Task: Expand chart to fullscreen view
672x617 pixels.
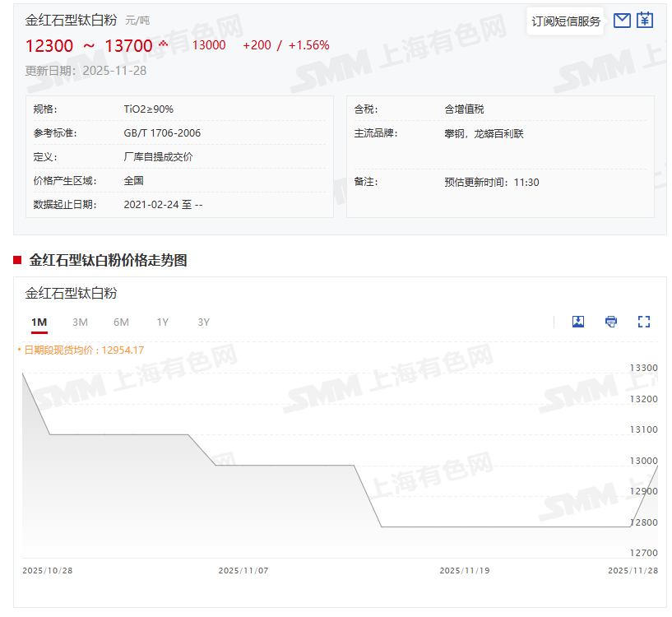Action: 644,322
